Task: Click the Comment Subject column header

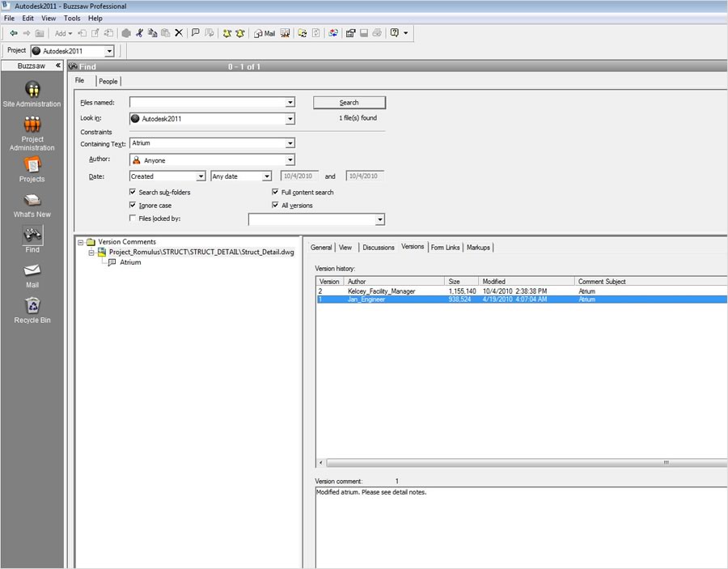Action: click(x=651, y=282)
